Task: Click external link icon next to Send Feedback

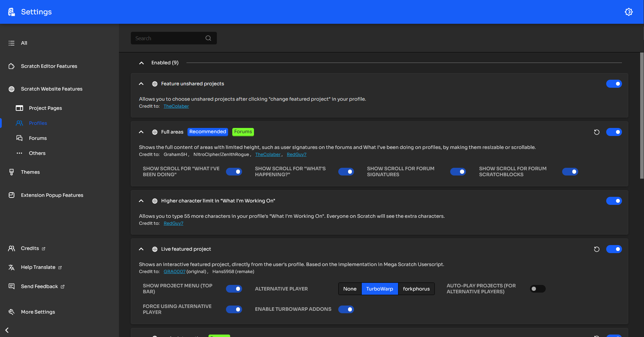Action: click(x=63, y=287)
